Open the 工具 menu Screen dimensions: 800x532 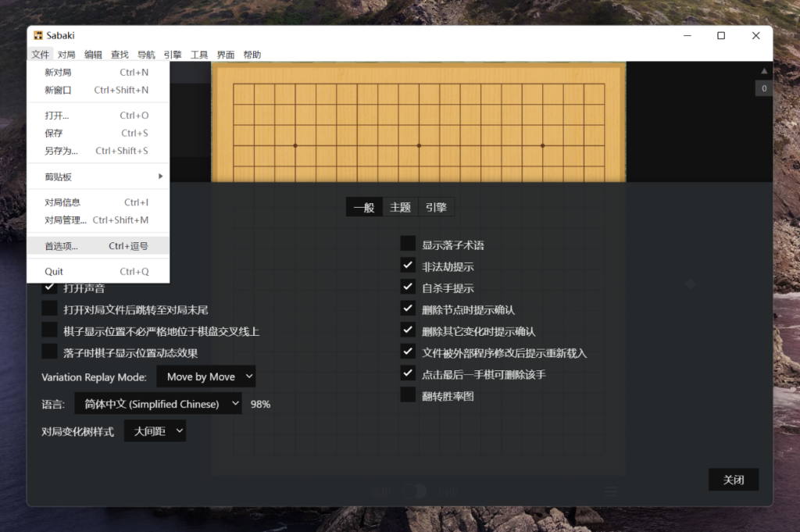point(199,55)
